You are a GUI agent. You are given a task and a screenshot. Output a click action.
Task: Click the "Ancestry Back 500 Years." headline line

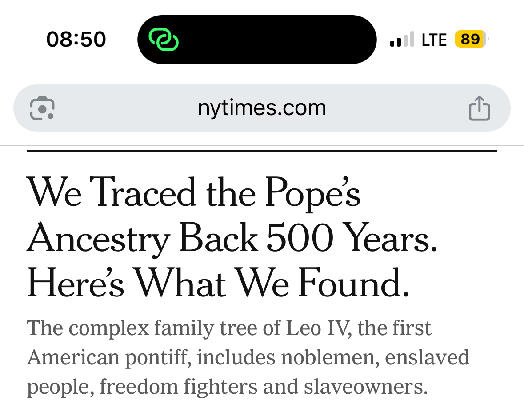click(x=232, y=239)
